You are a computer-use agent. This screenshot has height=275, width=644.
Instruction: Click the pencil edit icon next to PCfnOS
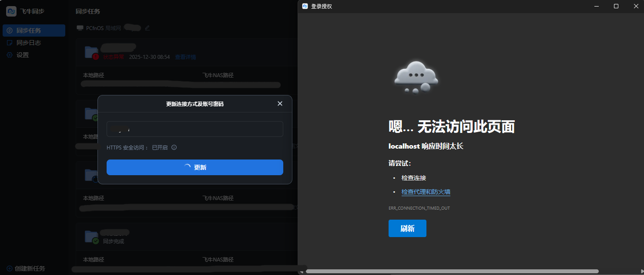(x=147, y=27)
